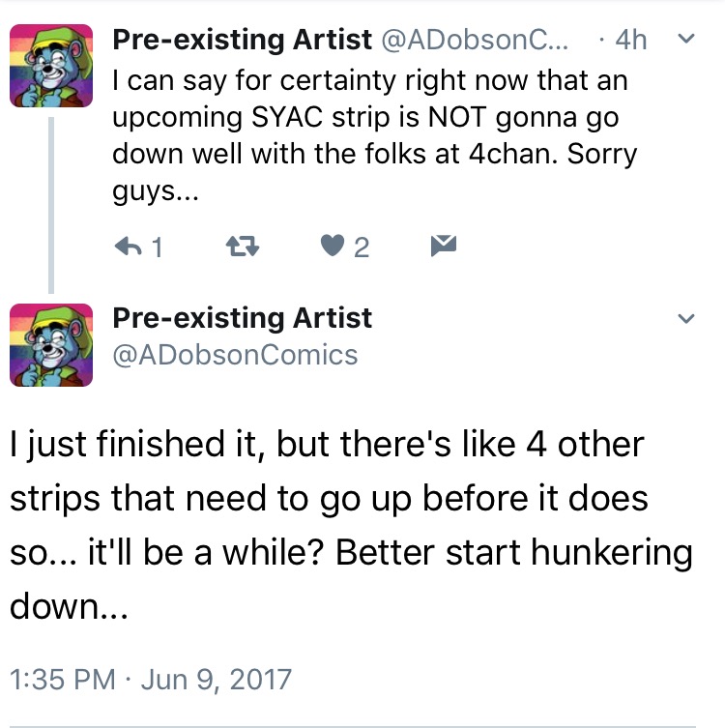Tap the divider line below the timestamp

click(x=353, y=726)
